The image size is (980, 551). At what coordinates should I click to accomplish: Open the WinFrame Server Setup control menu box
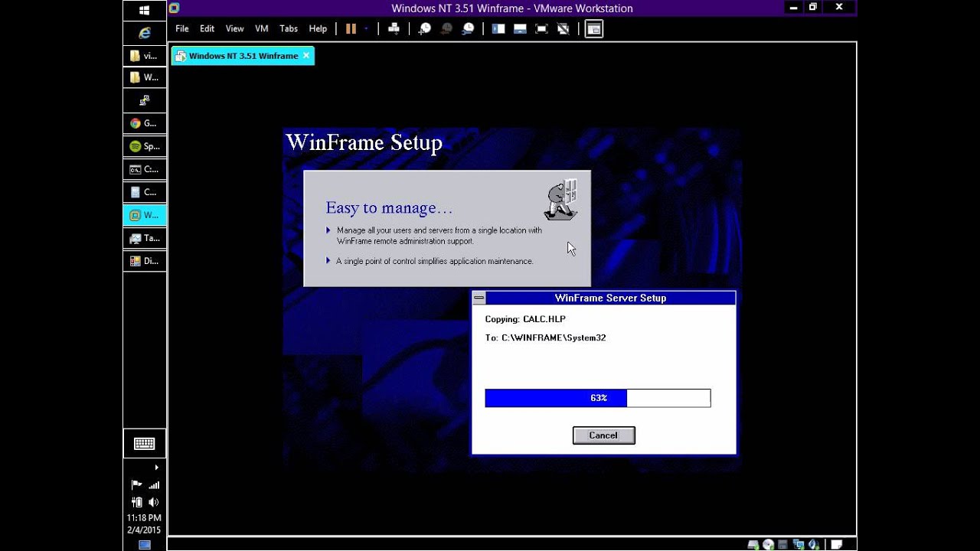click(479, 298)
